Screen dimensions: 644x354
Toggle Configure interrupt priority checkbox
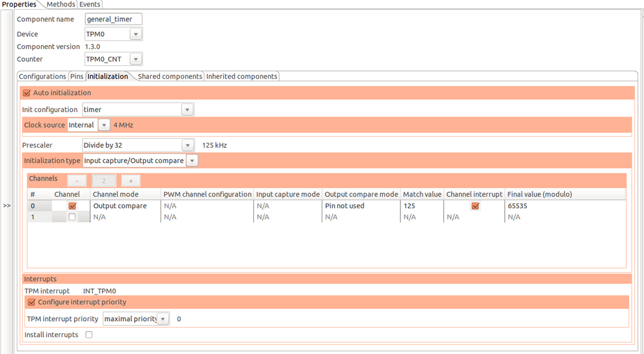(31, 302)
